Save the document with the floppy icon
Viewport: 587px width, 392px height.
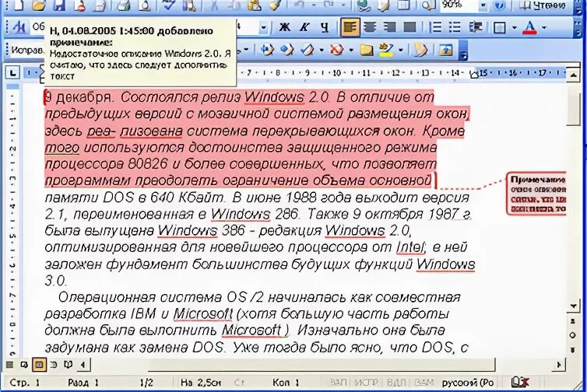(x=58, y=5)
